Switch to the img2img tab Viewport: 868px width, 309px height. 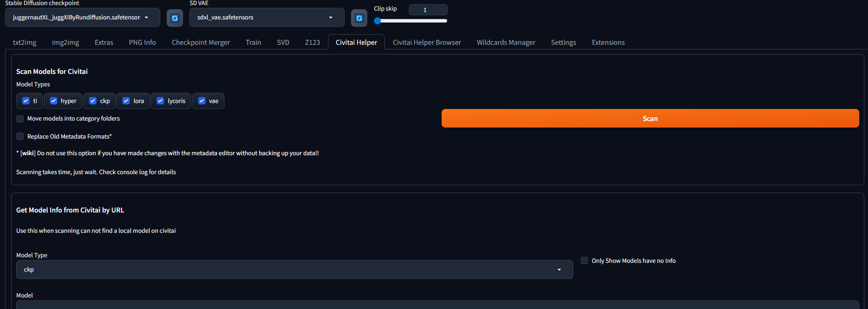[66, 42]
